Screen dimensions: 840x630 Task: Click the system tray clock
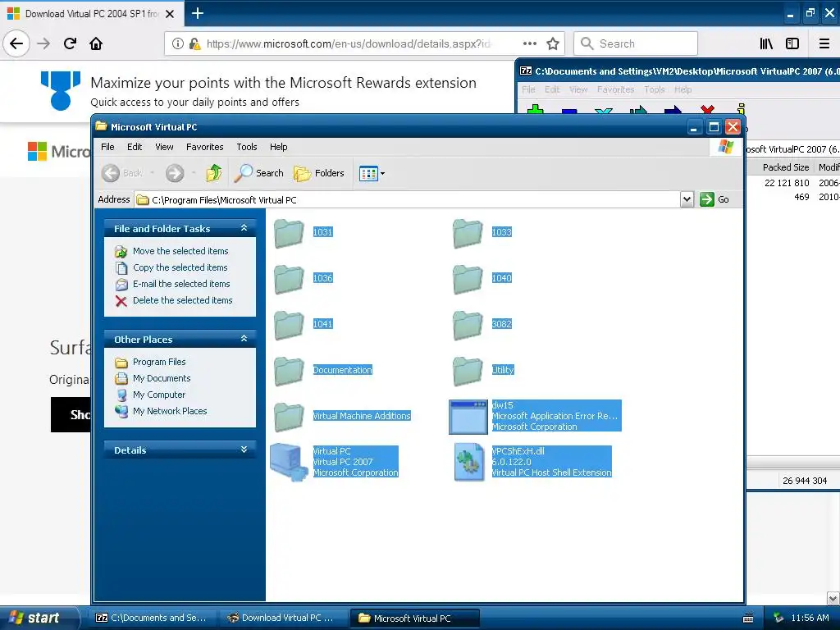(x=810, y=618)
